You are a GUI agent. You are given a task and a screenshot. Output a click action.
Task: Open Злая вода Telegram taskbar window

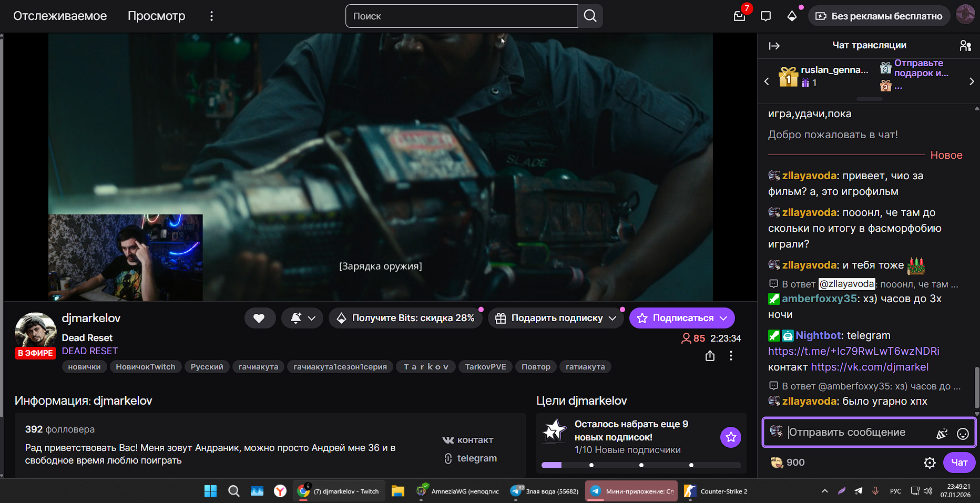coord(544,491)
